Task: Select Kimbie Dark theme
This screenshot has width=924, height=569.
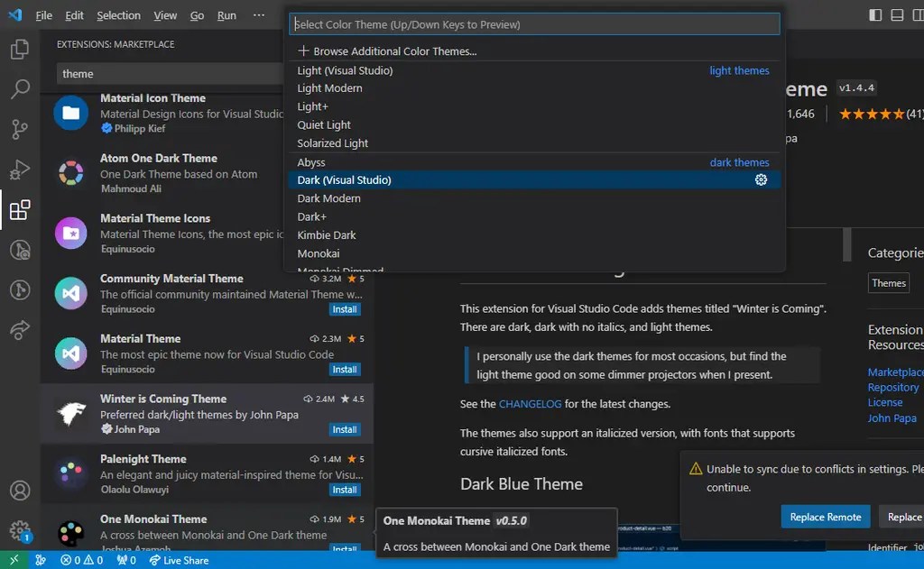Action: pos(534,235)
